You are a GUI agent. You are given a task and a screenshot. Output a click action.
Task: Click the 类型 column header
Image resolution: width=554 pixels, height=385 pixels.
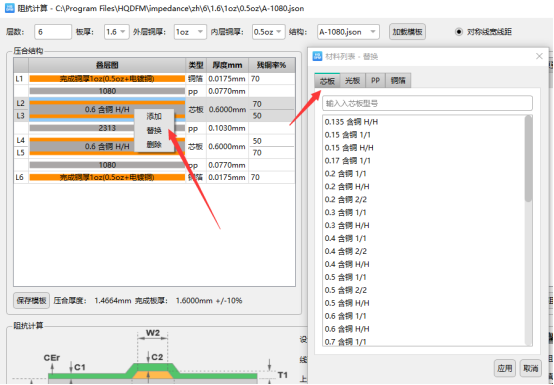click(x=196, y=65)
